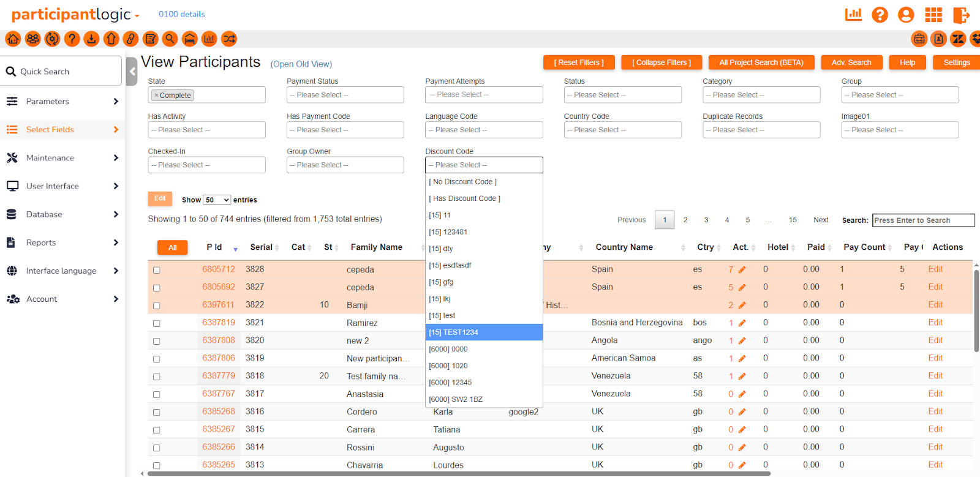Image resolution: width=980 pixels, height=477 pixels.
Task: Open the chain link icon
Action: click(x=130, y=39)
